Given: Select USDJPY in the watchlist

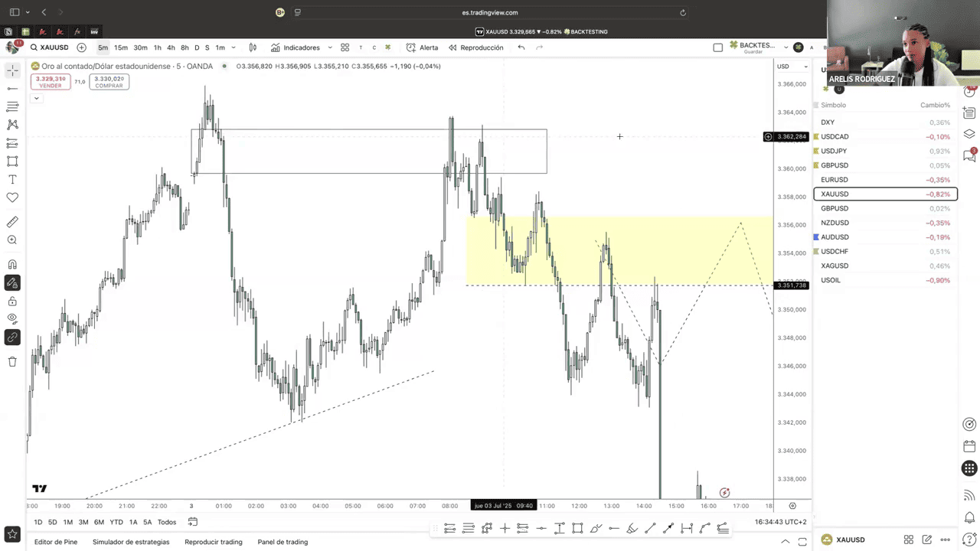Looking at the screenshot, I should 834,151.
